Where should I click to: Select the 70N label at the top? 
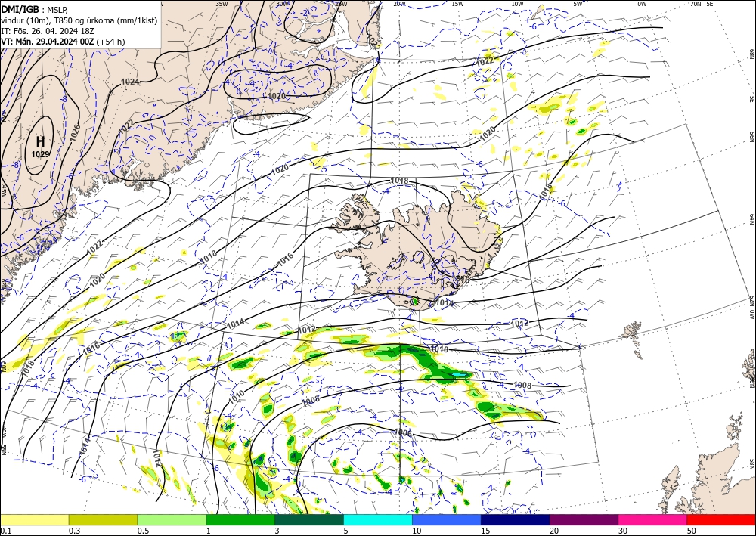(696, 3)
